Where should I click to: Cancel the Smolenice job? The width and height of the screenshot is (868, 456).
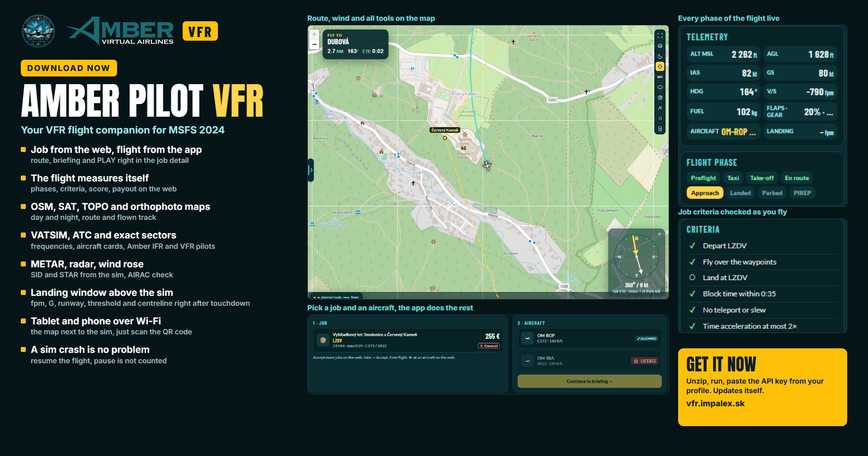[x=489, y=346]
